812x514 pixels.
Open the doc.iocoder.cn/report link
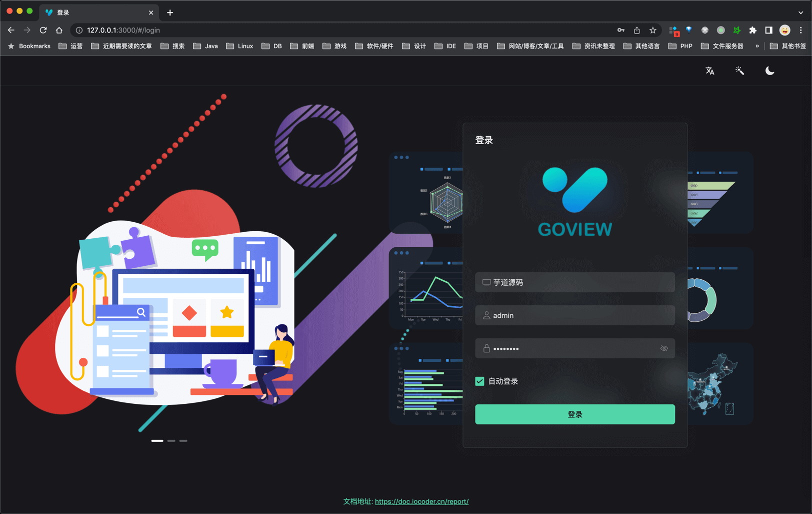tap(421, 501)
